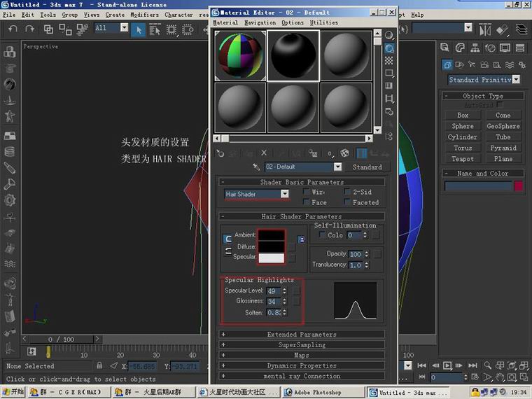Viewport: 532px width, 399px height.
Task: Select Lights category in Create panel
Action: click(x=472, y=64)
